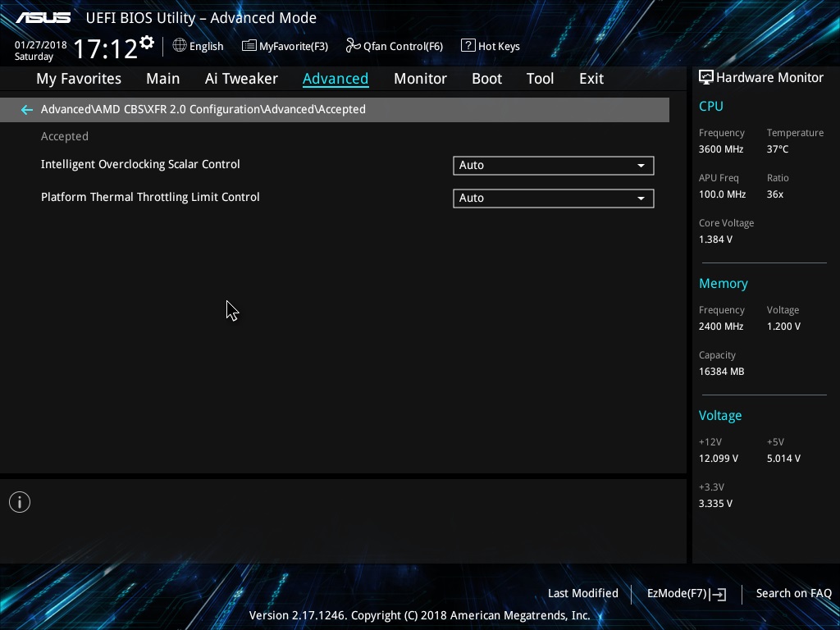Click memory capacity value 16384 MB

point(721,372)
